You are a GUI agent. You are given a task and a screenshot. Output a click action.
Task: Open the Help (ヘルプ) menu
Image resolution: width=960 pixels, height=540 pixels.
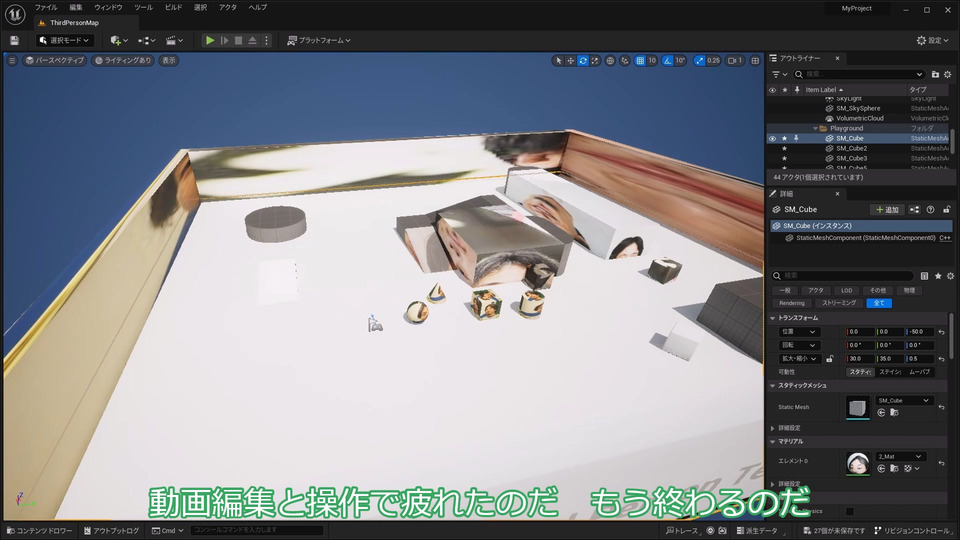pyautogui.click(x=258, y=7)
